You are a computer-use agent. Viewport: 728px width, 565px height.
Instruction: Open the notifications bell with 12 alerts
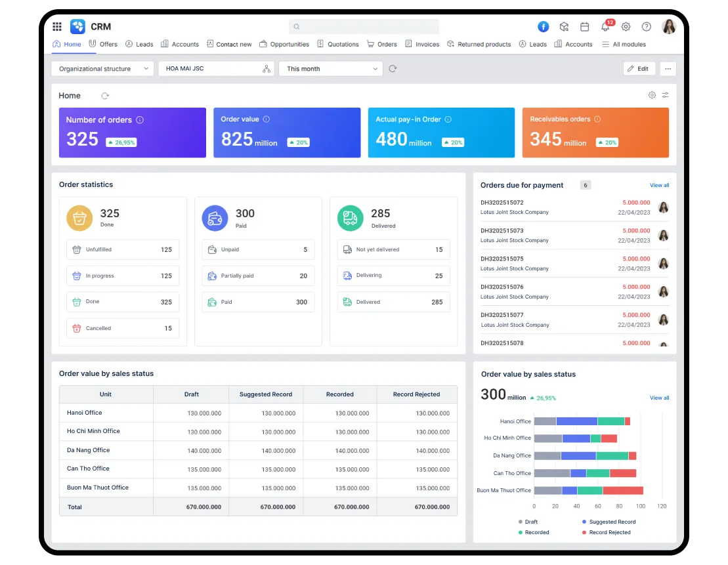605,26
